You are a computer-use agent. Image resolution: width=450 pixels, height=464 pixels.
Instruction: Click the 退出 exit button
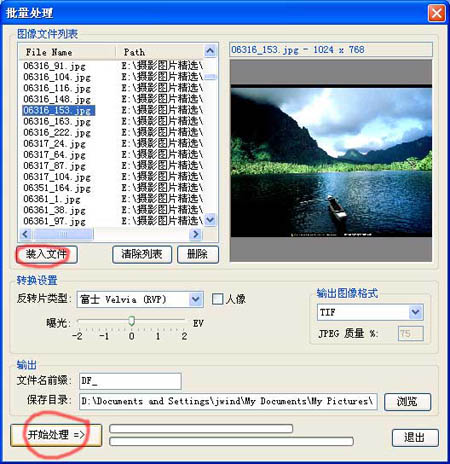(415, 437)
